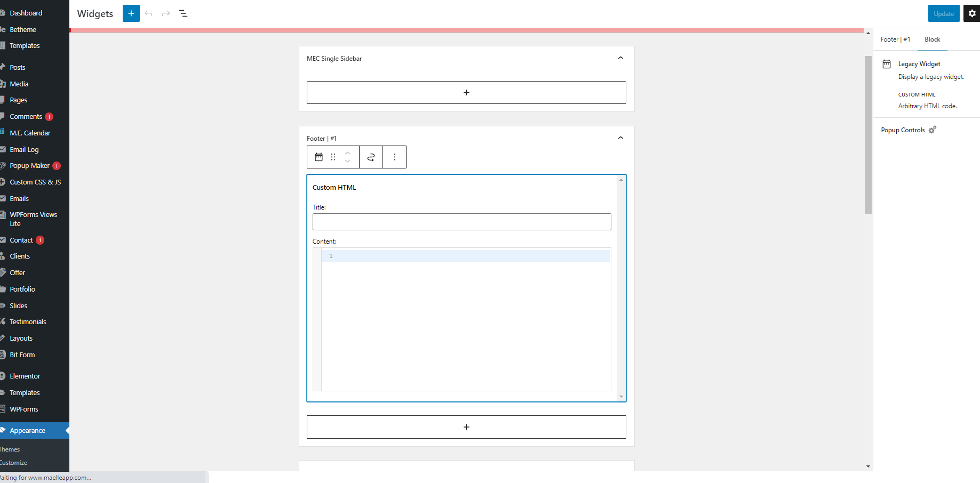Click the main editor vertical scrollbar thumb
The width and height of the screenshot is (980, 483).
868,134
